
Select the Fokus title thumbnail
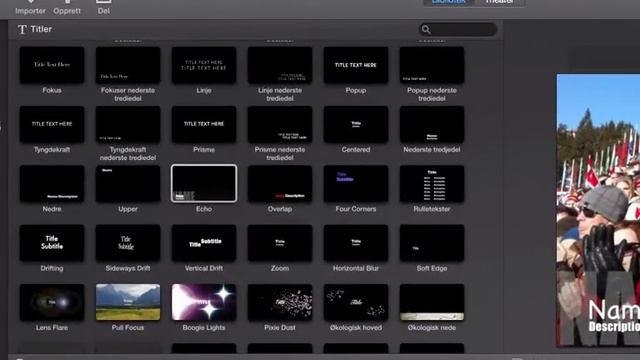(x=52, y=65)
